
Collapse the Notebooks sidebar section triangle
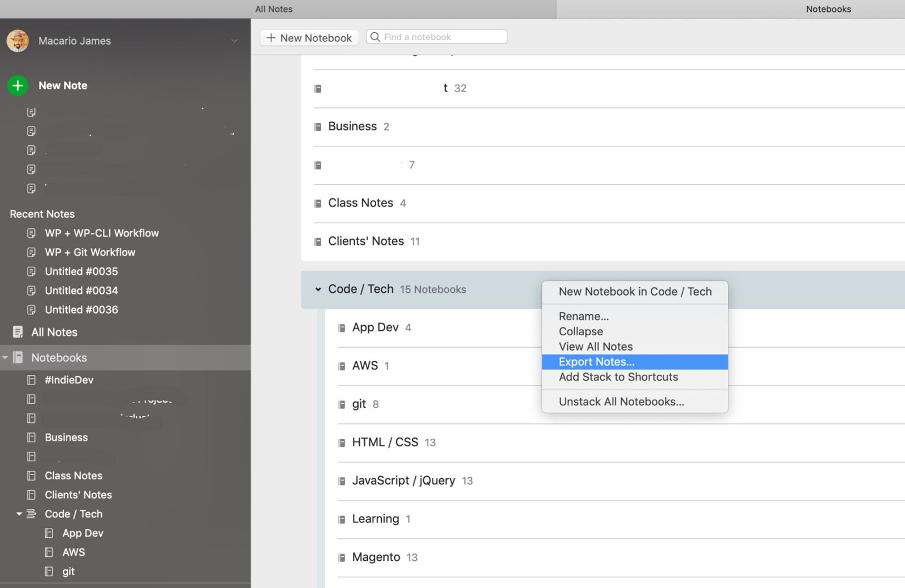[5, 357]
